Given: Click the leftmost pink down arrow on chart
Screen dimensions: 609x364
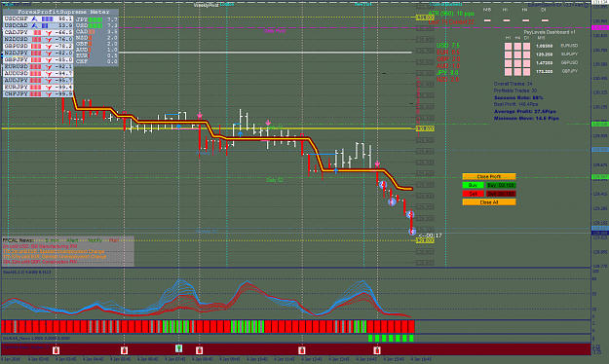Looking at the screenshot, I should 199,116.
